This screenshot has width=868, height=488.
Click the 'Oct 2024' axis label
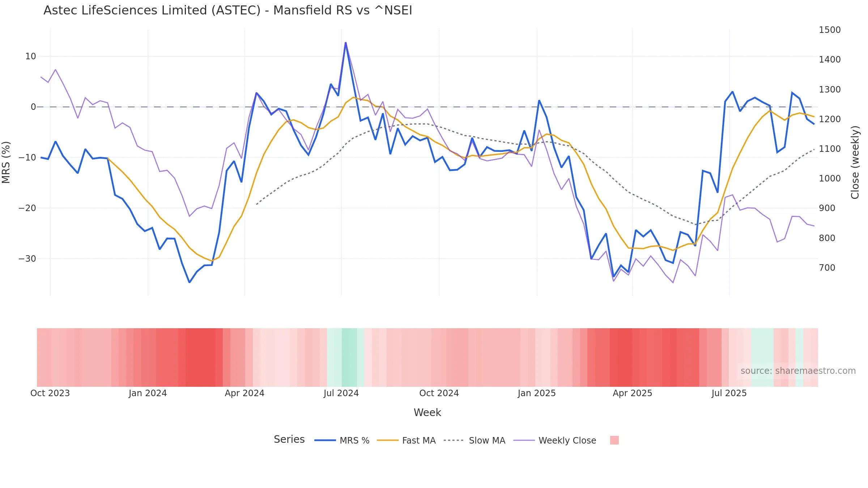tap(439, 393)
